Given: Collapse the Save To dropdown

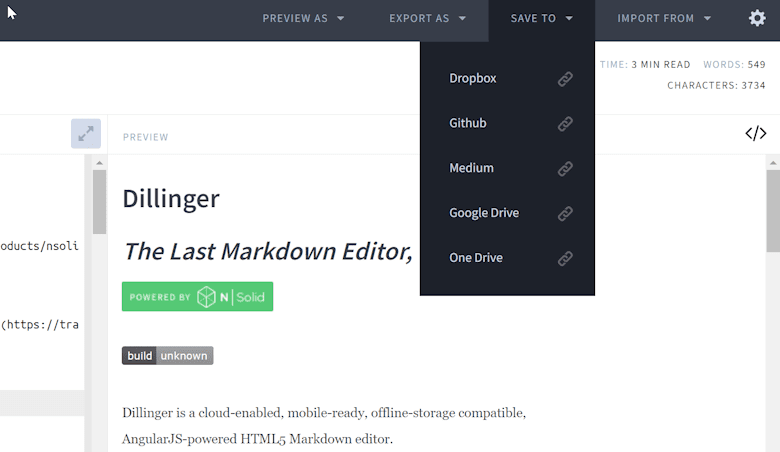Looking at the screenshot, I should [x=542, y=18].
